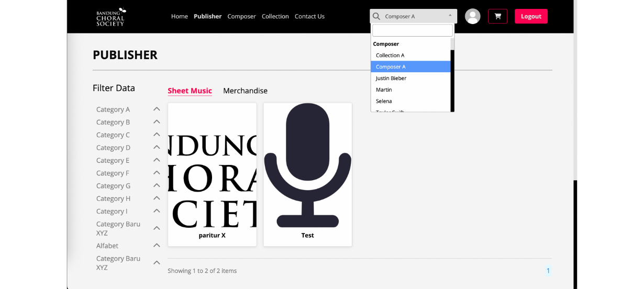The width and height of the screenshot is (644, 289).
Task: Select the Sheet Music tab
Action: pos(190,91)
